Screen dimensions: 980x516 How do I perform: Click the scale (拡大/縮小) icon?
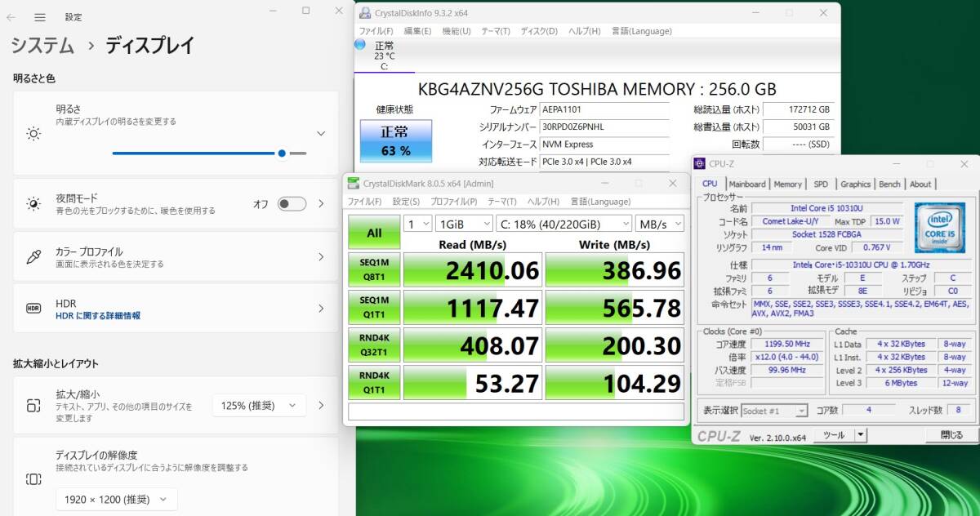[x=33, y=405]
